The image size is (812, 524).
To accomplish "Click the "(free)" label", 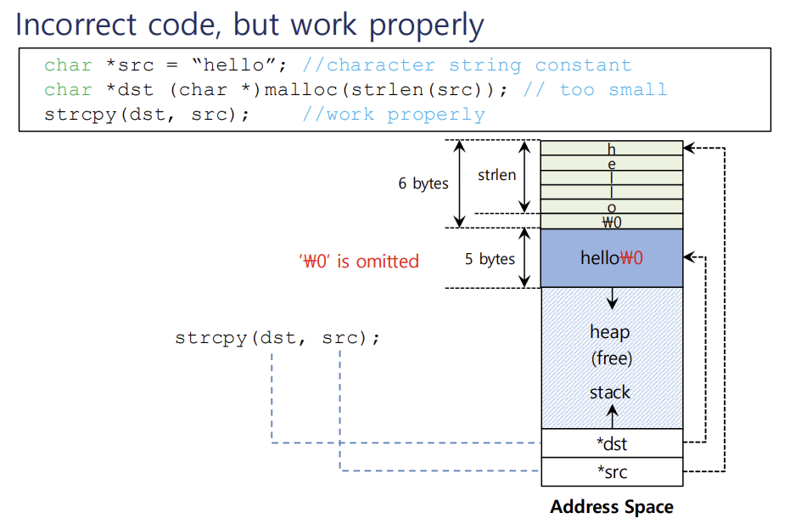I will click(x=612, y=358).
